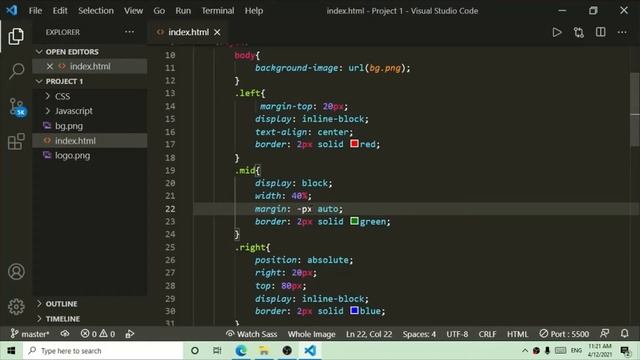Open errors and warnings count in status bar
The height and width of the screenshot is (360, 640).
point(98,334)
